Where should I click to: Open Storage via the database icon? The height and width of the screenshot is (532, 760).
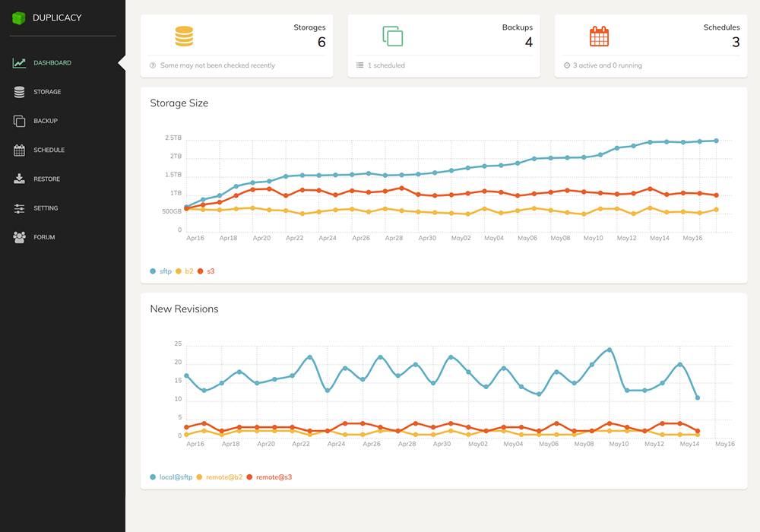[x=20, y=92]
